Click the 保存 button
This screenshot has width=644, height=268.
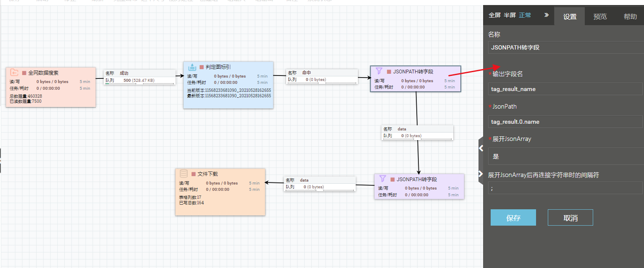(513, 218)
